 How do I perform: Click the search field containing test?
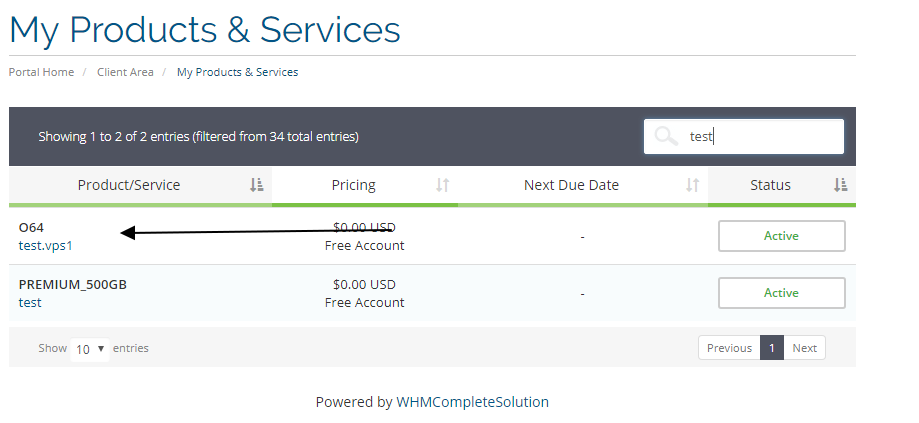[x=744, y=137]
